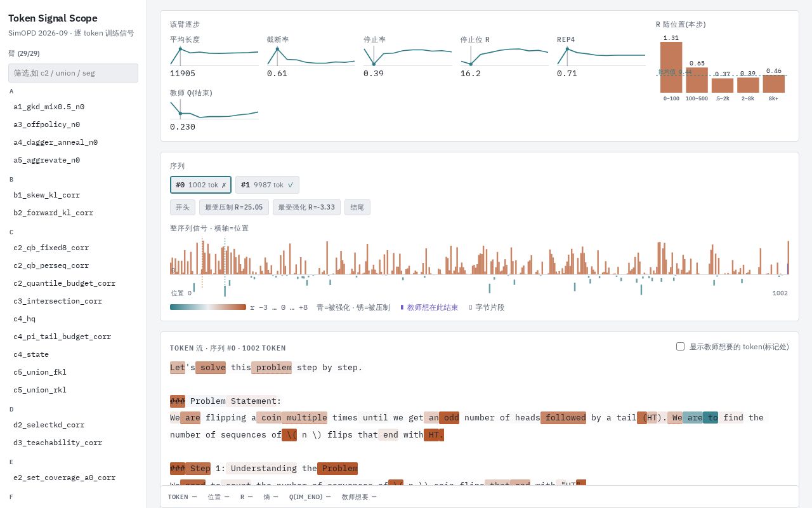The width and height of the screenshot is (812, 508).
Task: Click the 教师 Q(结束) sparkline chart
Action: pos(214,109)
